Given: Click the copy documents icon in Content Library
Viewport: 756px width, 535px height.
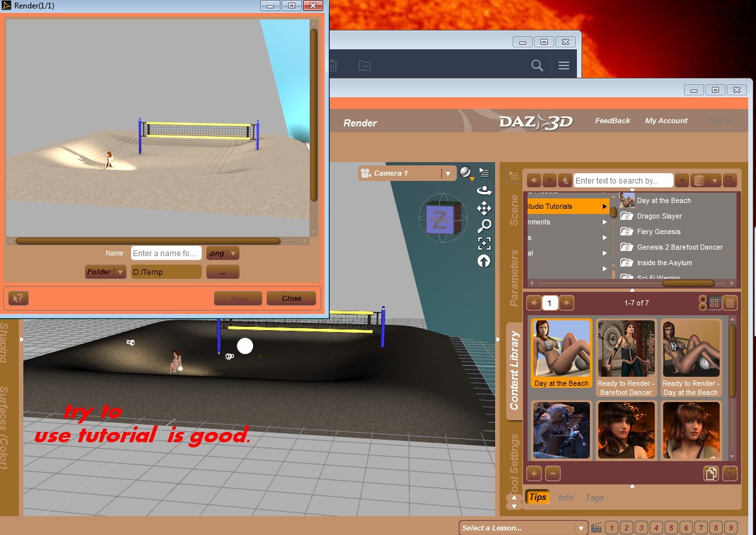Looking at the screenshot, I should (x=711, y=473).
